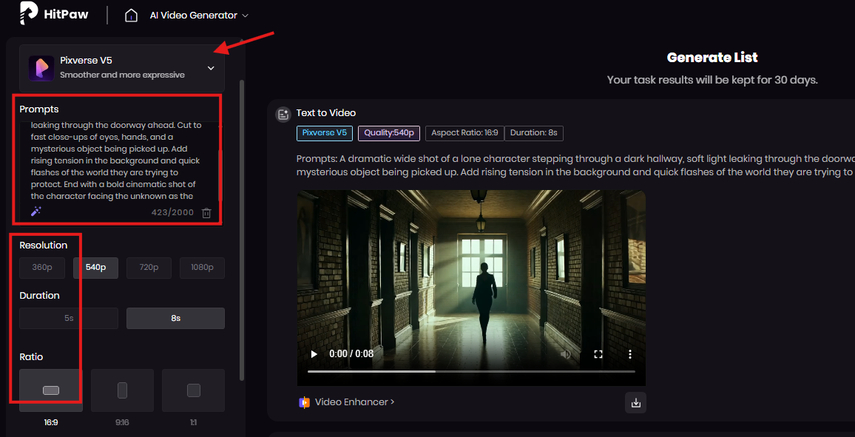
Task: Click the Video Enhancer icon
Action: click(x=304, y=403)
